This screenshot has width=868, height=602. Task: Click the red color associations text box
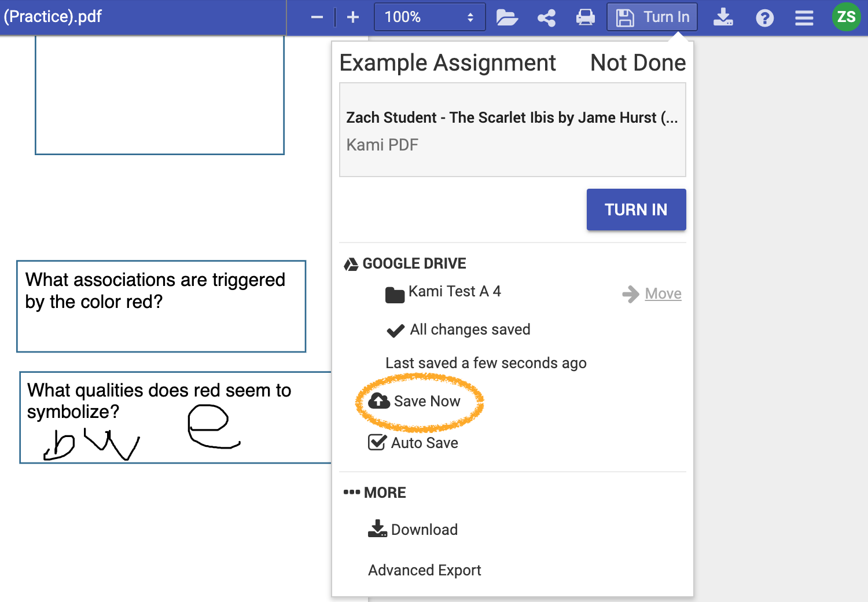click(161, 306)
